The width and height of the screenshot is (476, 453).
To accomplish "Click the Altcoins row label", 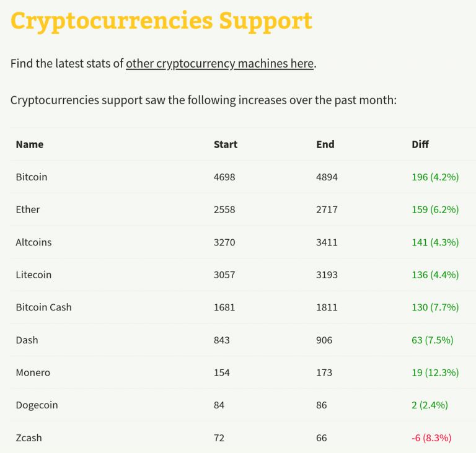I will pyautogui.click(x=33, y=242).
